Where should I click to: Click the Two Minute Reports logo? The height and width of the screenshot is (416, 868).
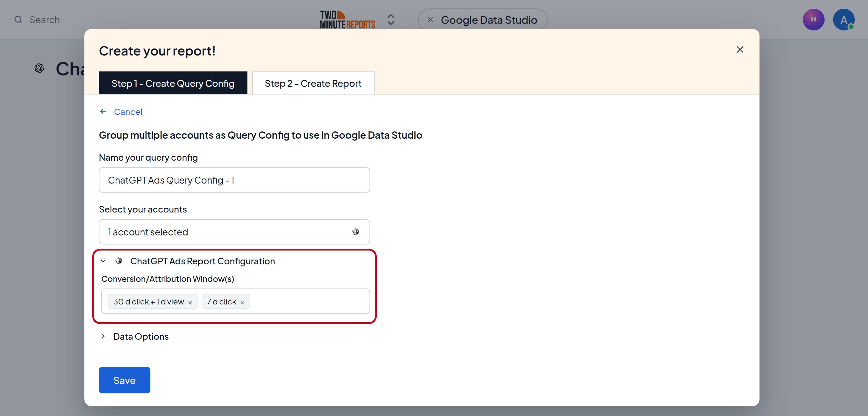click(x=348, y=20)
